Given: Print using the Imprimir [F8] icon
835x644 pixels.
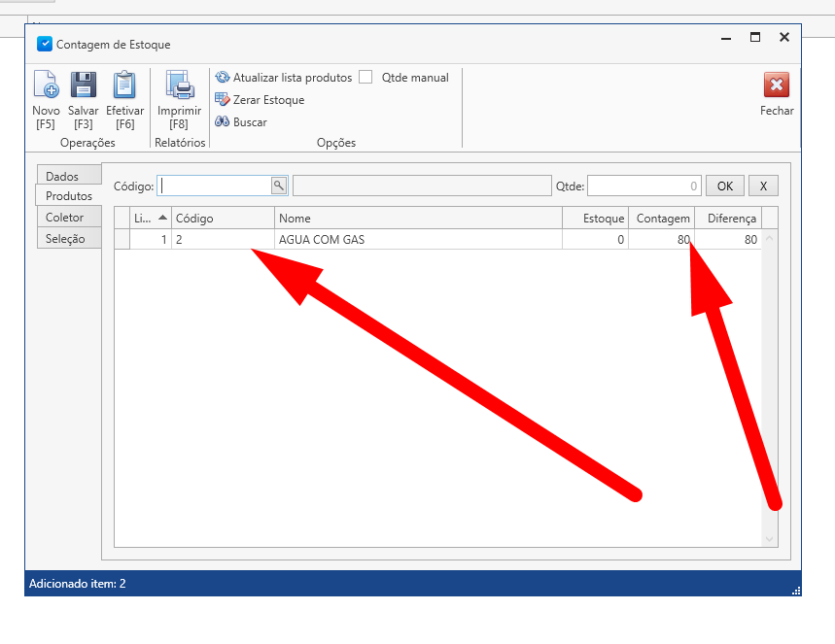Looking at the screenshot, I should coord(179,86).
